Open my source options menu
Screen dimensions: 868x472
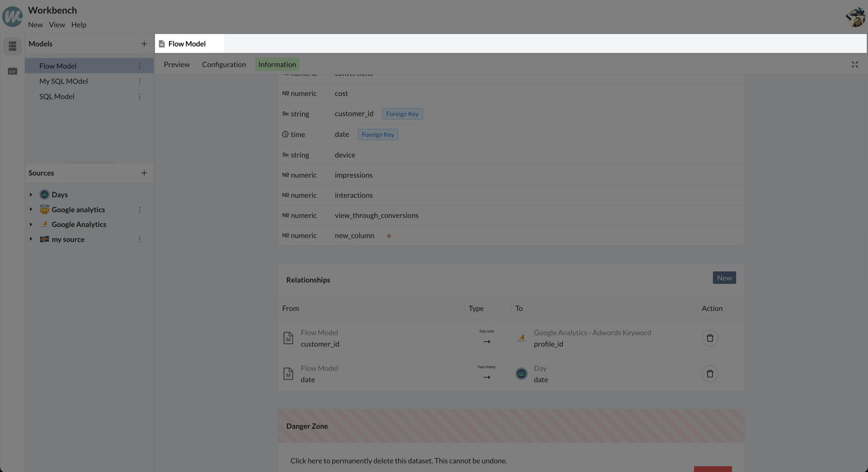click(x=139, y=239)
